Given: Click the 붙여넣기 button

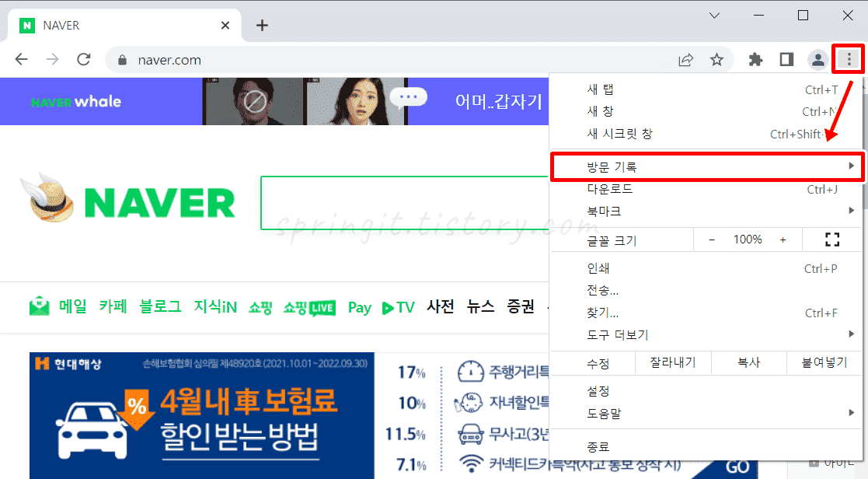Looking at the screenshot, I should click(824, 362).
